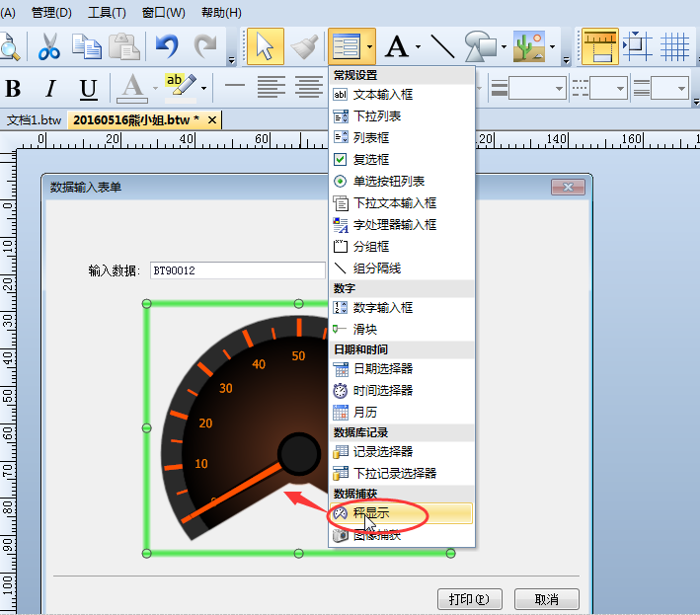Click the form controls toolbar button
Viewport: 700px width, 615px height.
[x=346, y=46]
